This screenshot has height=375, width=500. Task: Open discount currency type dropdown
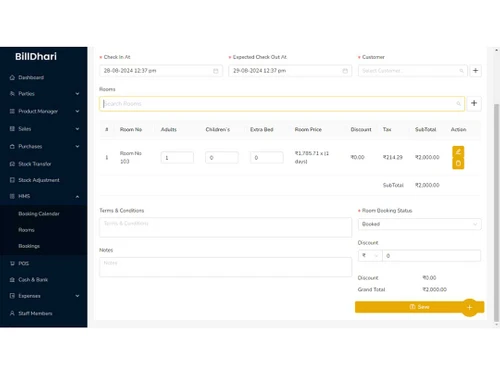click(x=370, y=256)
